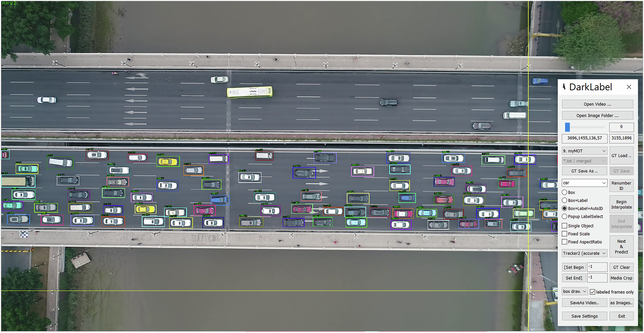Viewport: 644px width, 333px height.
Task: Expand the '9. myMOT' format dropdown
Action: pos(585,151)
